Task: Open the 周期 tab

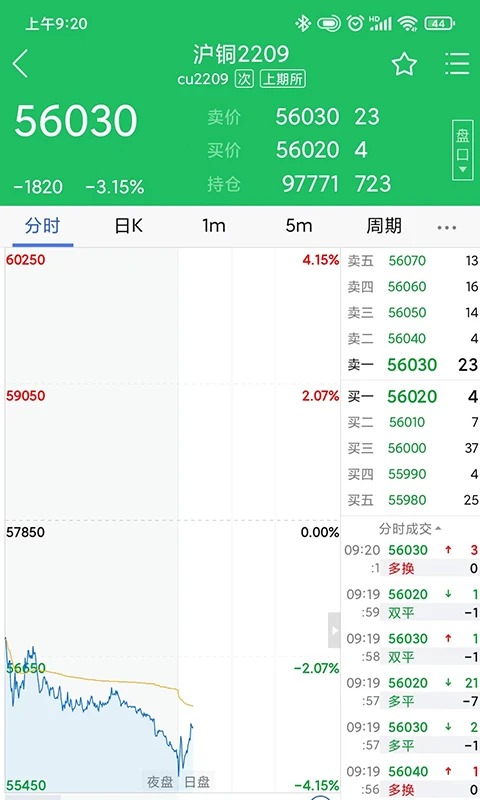Action: click(x=384, y=226)
